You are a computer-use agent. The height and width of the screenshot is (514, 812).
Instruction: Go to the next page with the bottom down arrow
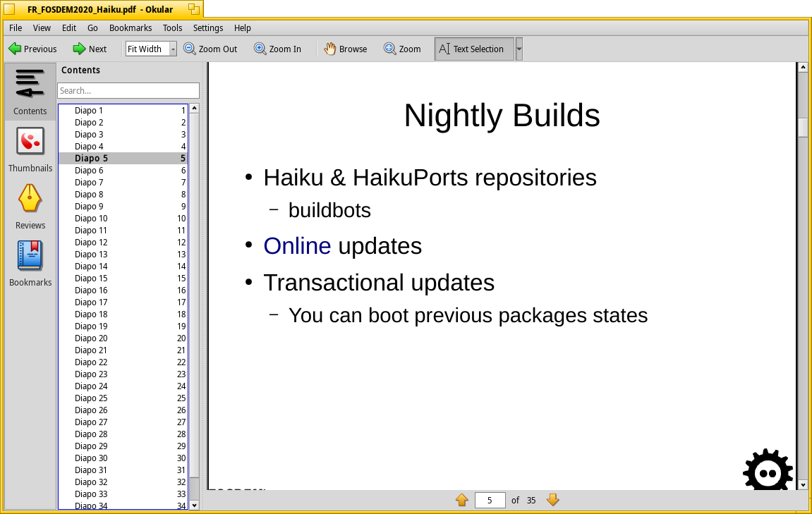click(553, 500)
